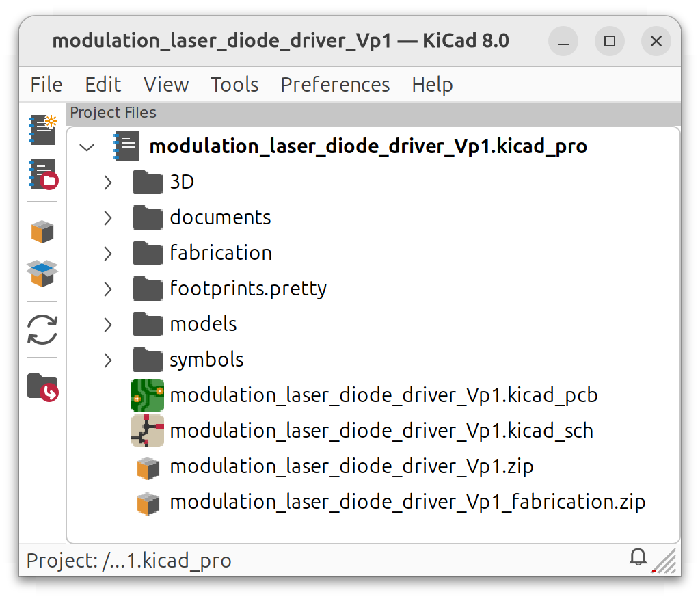Viewport: 700px width, 599px height.
Task: Select the fabrication zip file
Action: (x=407, y=502)
